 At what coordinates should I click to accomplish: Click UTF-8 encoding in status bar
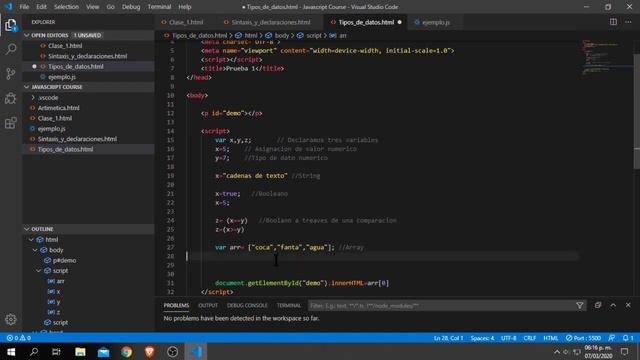(509, 338)
